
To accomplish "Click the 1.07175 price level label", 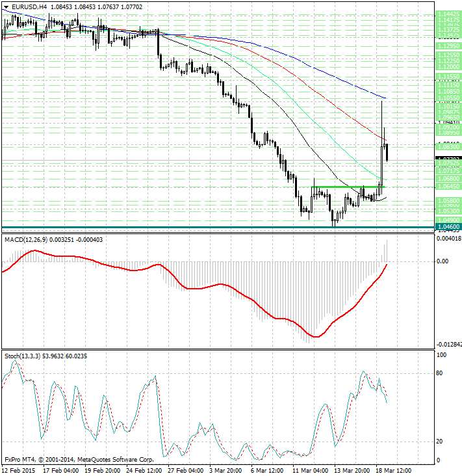I will click(x=448, y=171).
